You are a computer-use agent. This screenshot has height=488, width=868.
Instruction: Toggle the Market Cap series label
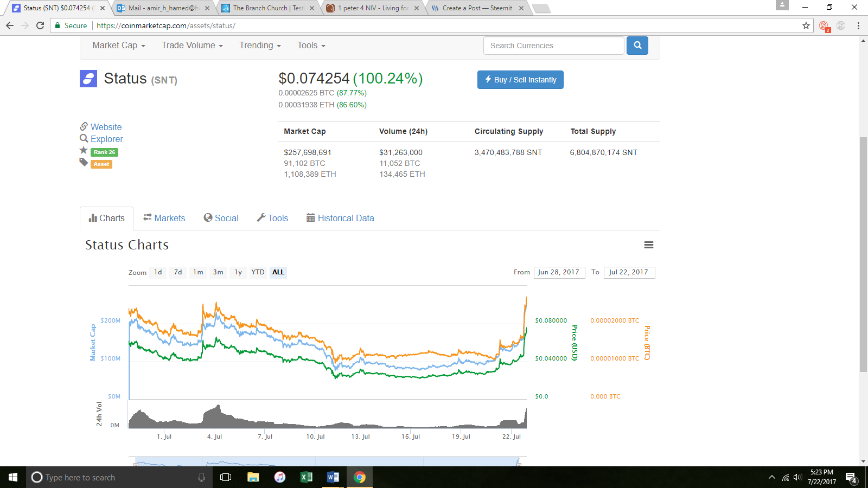click(93, 343)
